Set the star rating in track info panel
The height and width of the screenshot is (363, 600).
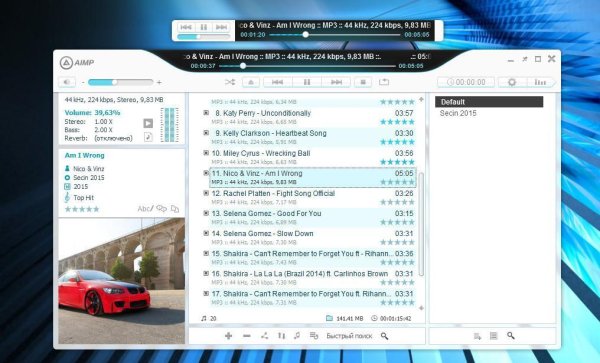(x=82, y=209)
